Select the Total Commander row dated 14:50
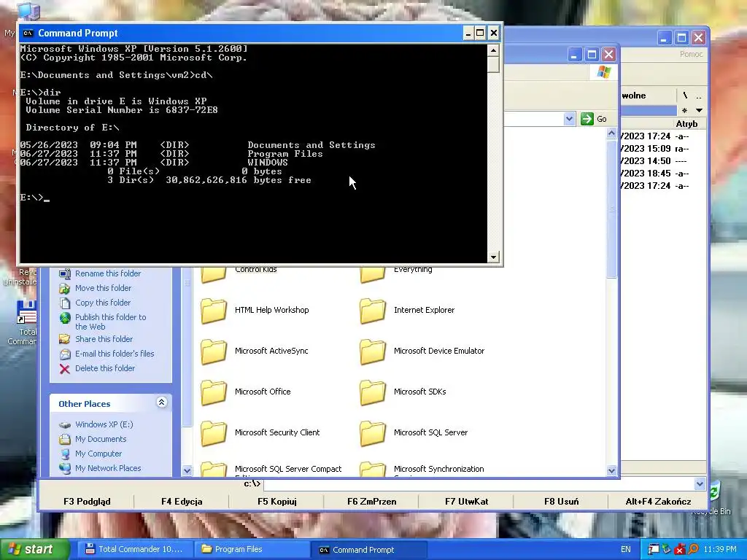 pos(662,161)
